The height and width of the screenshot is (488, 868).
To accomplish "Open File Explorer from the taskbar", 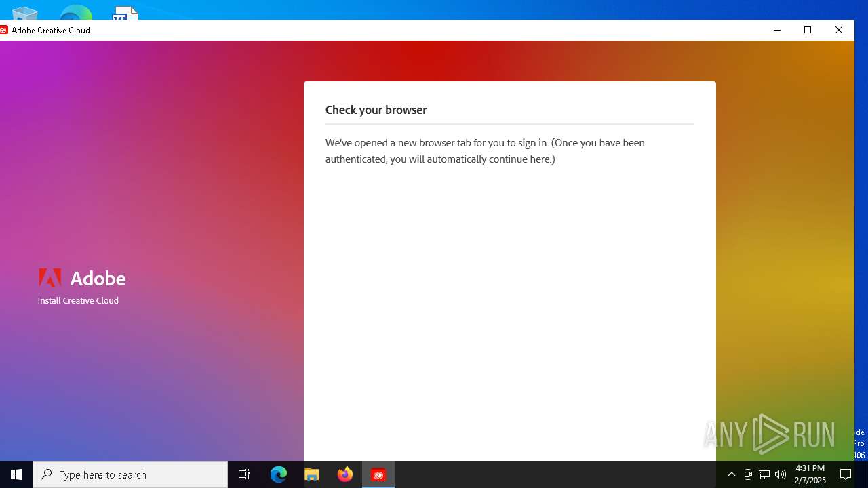I will 312,474.
